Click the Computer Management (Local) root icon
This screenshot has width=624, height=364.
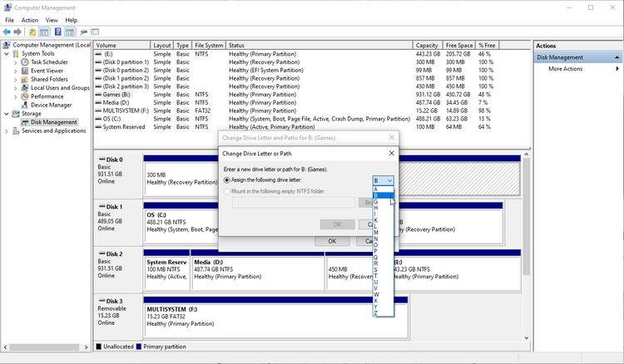click(x=7, y=45)
